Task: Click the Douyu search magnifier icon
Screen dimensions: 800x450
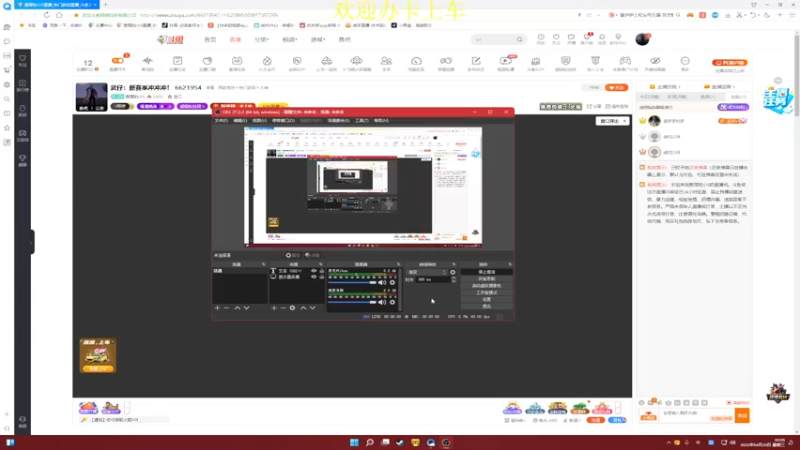Action: pyautogui.click(x=519, y=39)
